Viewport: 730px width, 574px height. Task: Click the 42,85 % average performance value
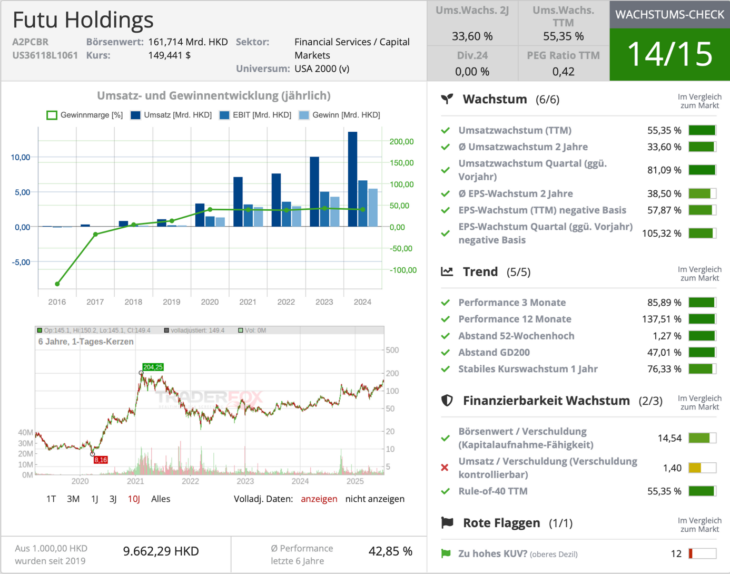coord(390,551)
